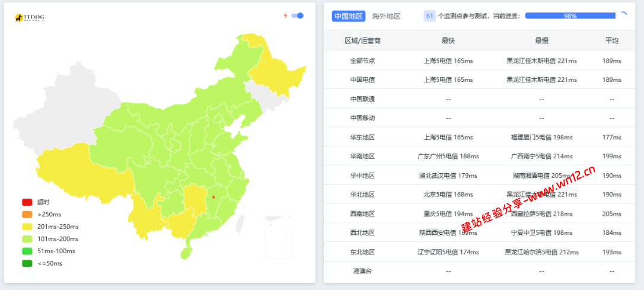The height and width of the screenshot is (290, 644).
Task: Select the 西南地区 row label
Action: click(363, 213)
